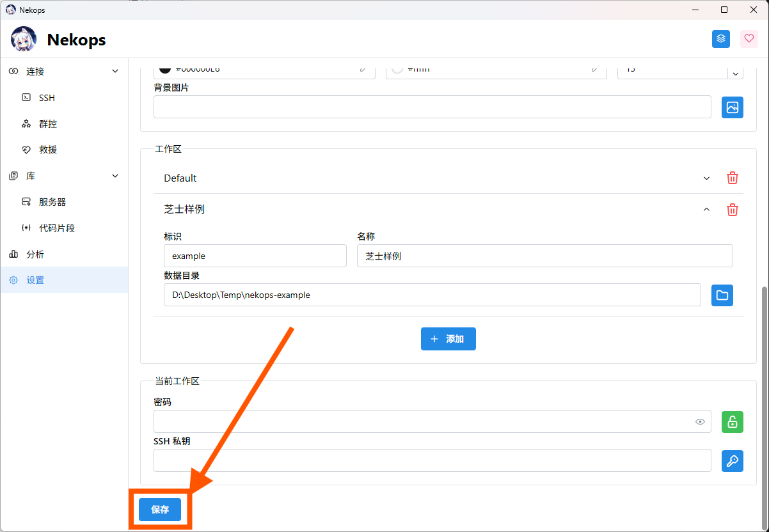The width and height of the screenshot is (769, 532).
Task: Click the 保存 button
Action: (x=160, y=510)
